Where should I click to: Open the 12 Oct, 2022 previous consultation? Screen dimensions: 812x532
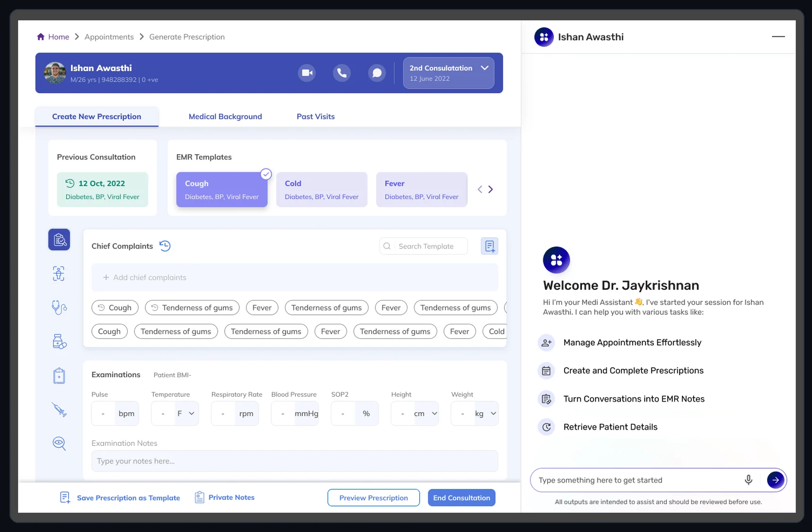[103, 189]
